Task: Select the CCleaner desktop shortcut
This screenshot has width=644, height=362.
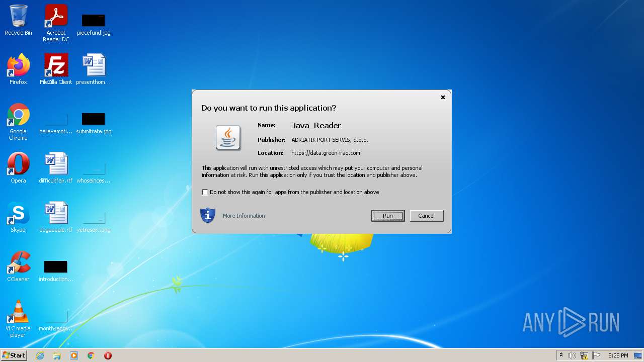Action: click(18, 266)
